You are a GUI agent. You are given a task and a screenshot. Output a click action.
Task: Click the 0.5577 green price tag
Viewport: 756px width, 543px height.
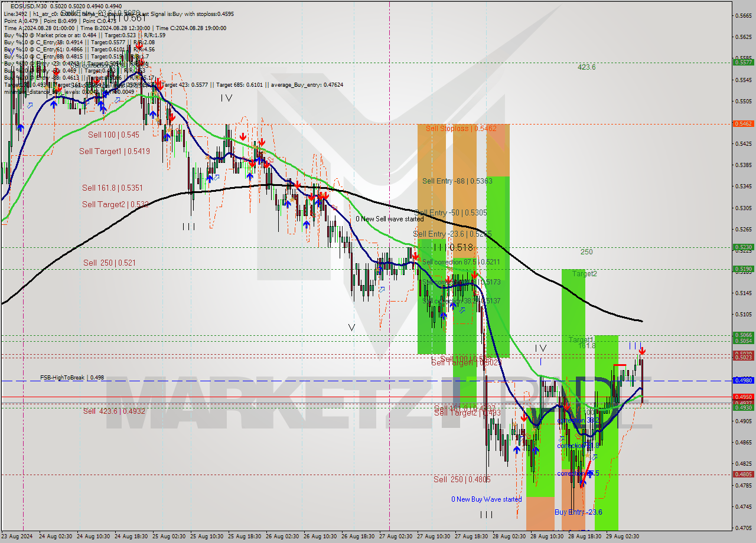pos(742,62)
